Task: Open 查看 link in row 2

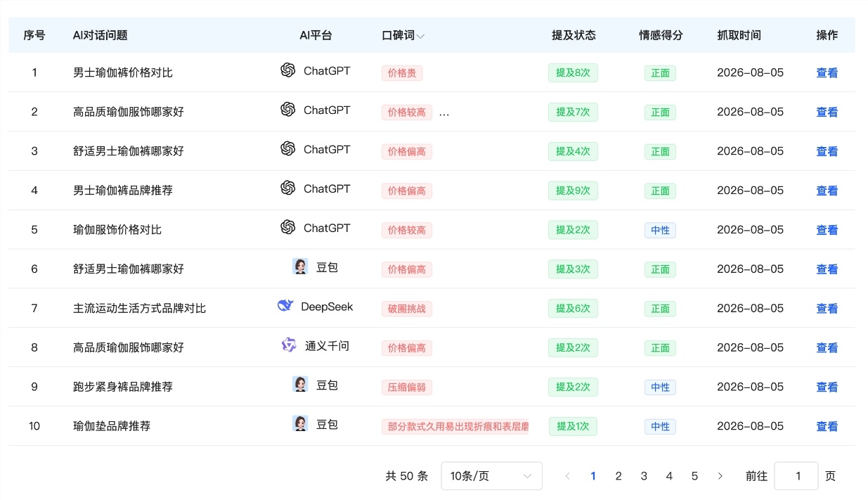Action: [x=827, y=112]
